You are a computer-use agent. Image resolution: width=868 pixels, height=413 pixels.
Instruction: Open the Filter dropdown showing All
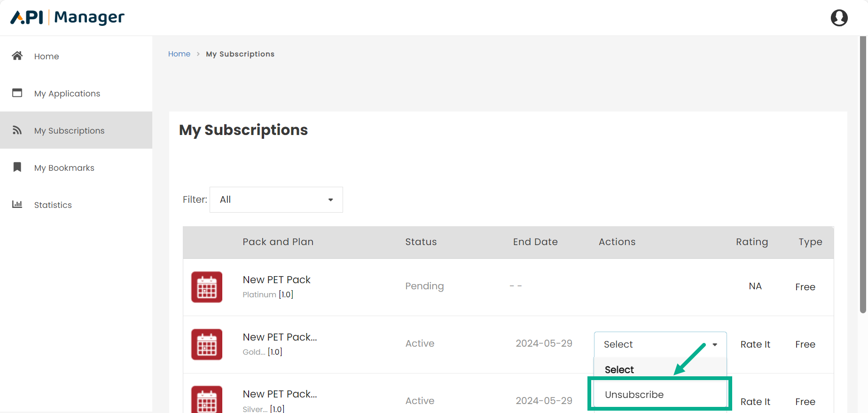(x=276, y=199)
